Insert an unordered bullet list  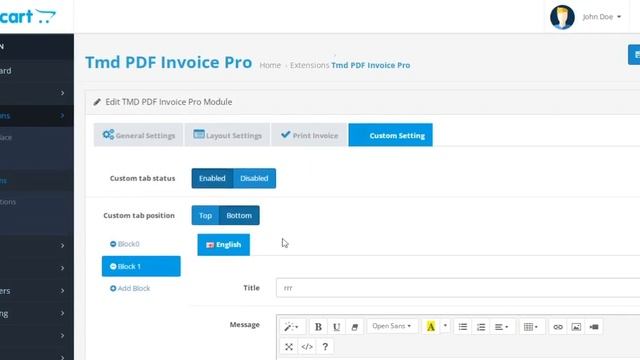coord(462,327)
